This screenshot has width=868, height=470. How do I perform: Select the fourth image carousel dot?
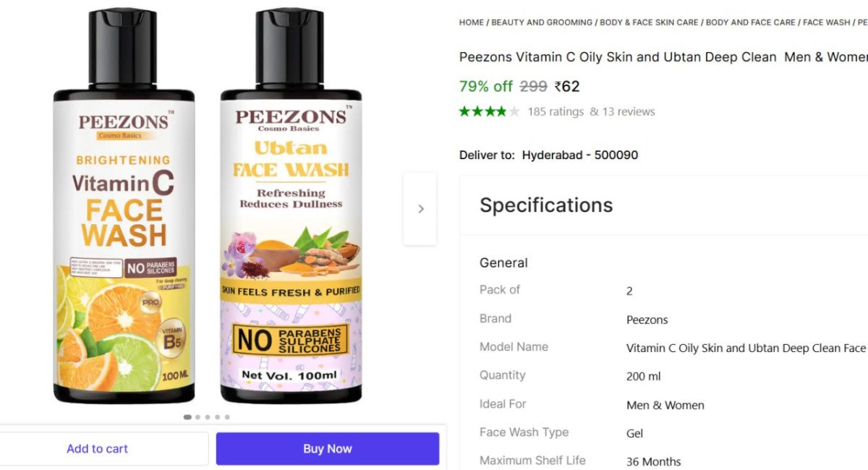[x=217, y=417]
